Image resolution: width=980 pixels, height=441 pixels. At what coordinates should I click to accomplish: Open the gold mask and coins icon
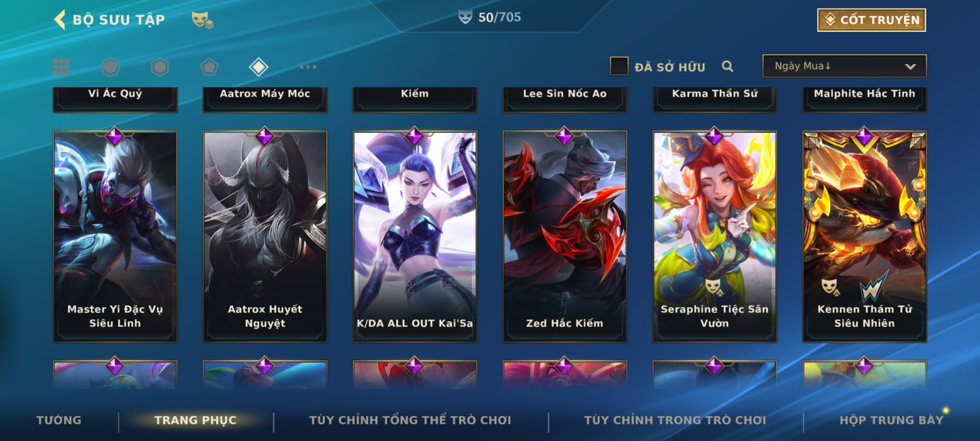(203, 20)
